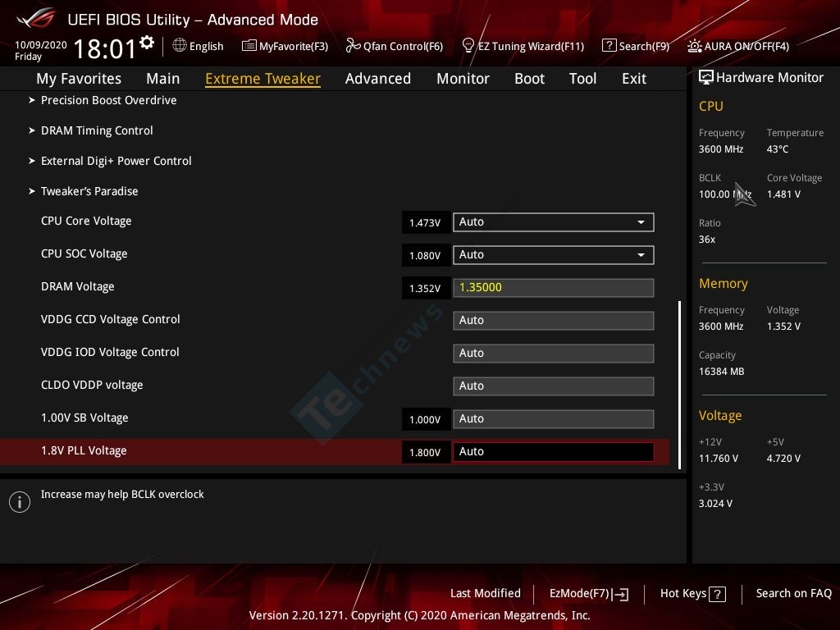Click the DRAM Voltage 1.352V reading
Screen dimensions: 840x630
(425, 288)
